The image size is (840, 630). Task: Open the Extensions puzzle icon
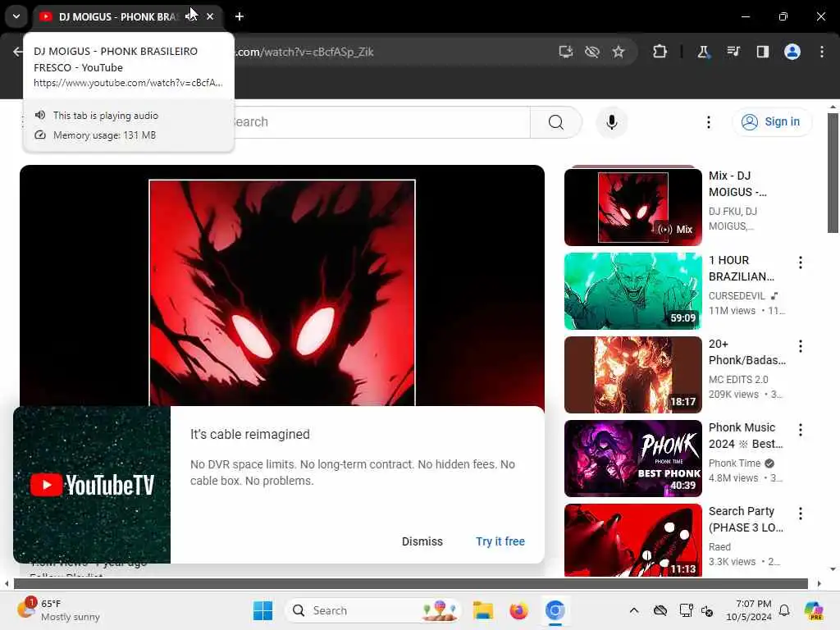click(x=660, y=52)
